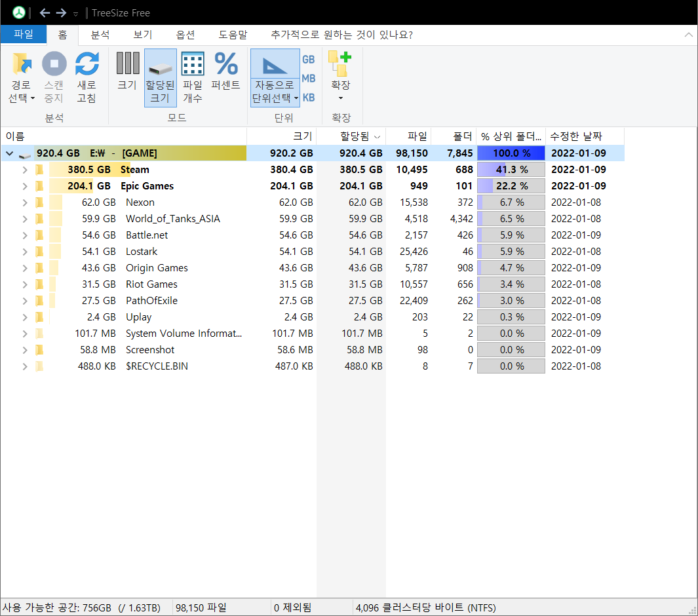
Task: Click the 확장 expand icon
Action: point(340,64)
